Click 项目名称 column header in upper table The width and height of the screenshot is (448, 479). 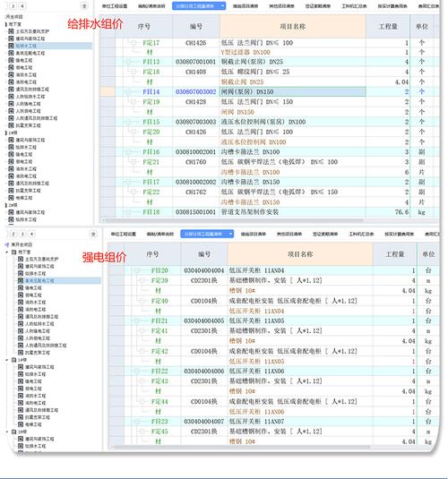tap(293, 27)
